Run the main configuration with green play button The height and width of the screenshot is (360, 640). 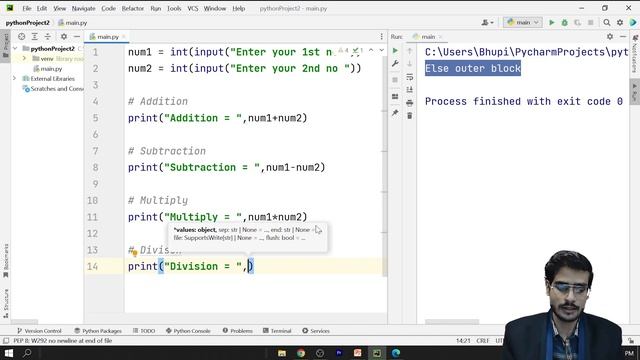tap(551, 22)
